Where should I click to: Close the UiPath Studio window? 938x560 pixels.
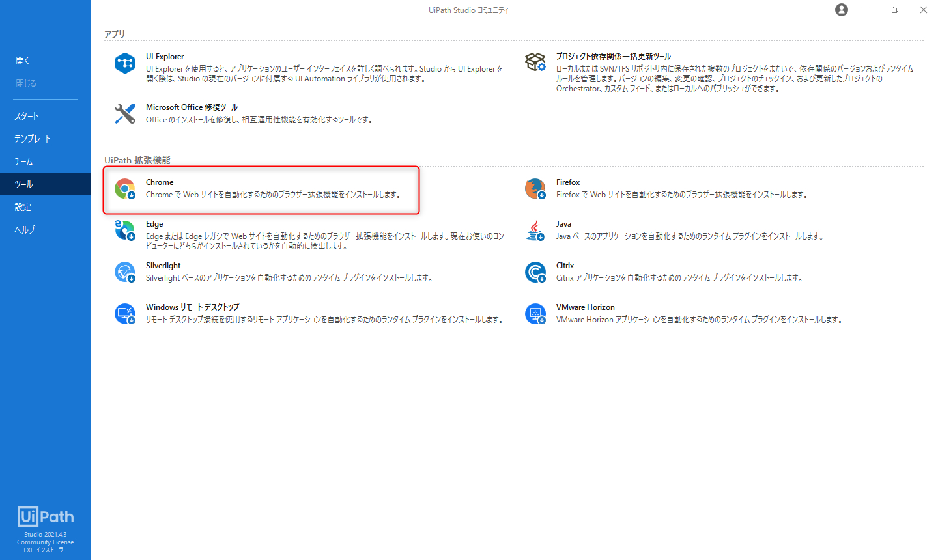pyautogui.click(x=924, y=10)
